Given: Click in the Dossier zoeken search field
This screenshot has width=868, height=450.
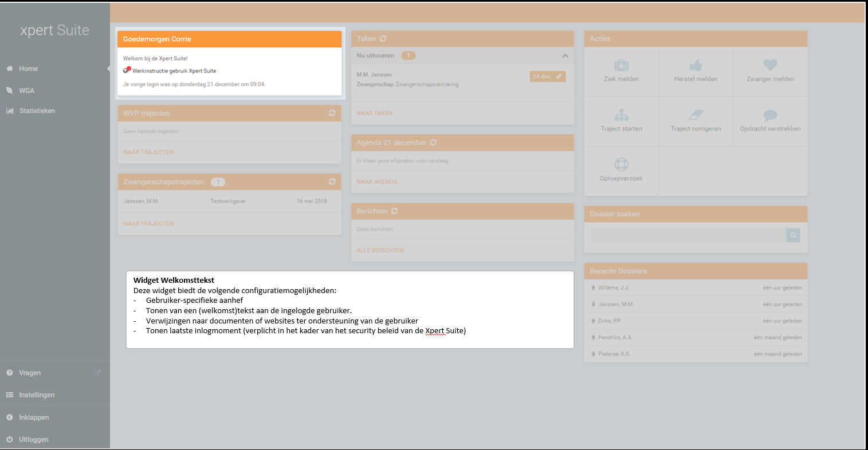Looking at the screenshot, I should click(688, 235).
